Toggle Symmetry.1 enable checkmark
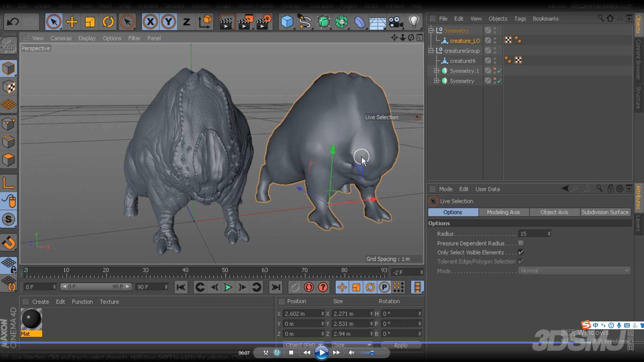 point(499,71)
